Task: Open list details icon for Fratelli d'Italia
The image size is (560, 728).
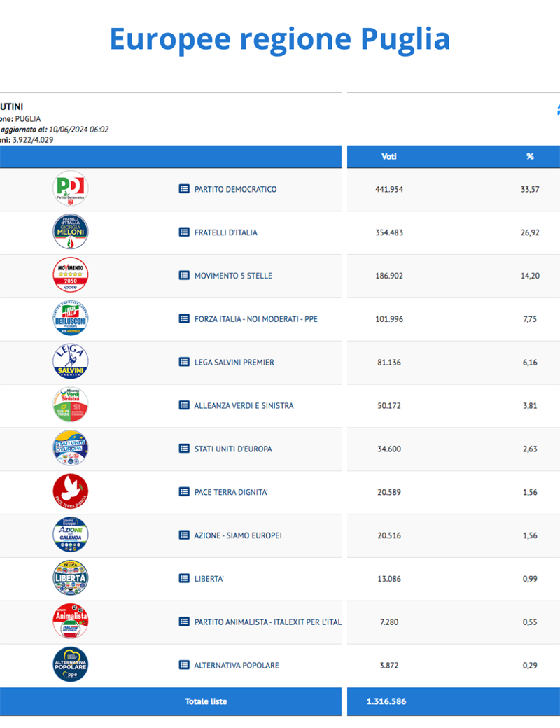Action: [184, 232]
